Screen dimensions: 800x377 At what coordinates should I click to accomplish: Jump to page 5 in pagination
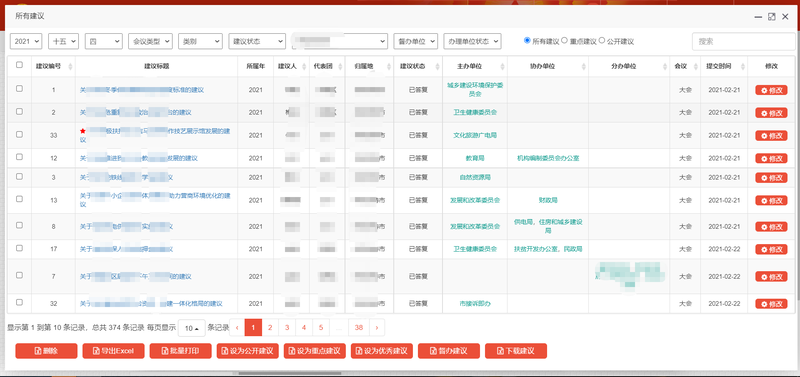pyautogui.click(x=320, y=328)
